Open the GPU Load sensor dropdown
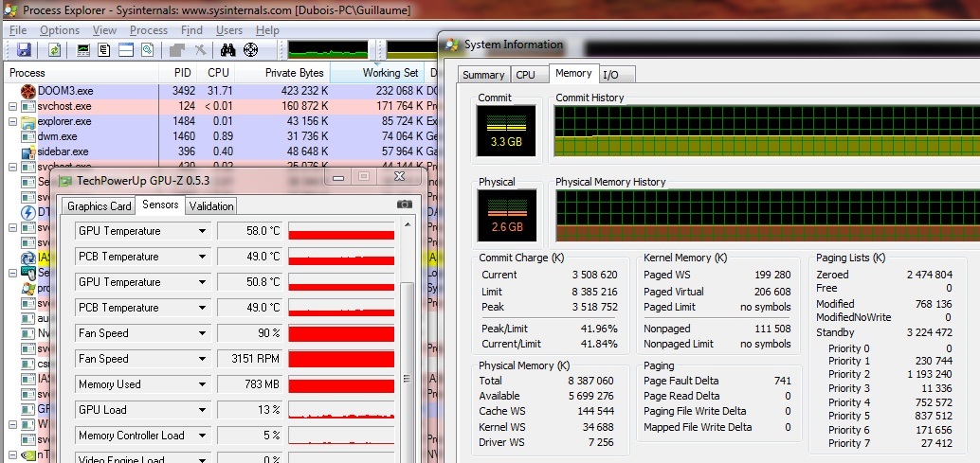 pyautogui.click(x=202, y=410)
